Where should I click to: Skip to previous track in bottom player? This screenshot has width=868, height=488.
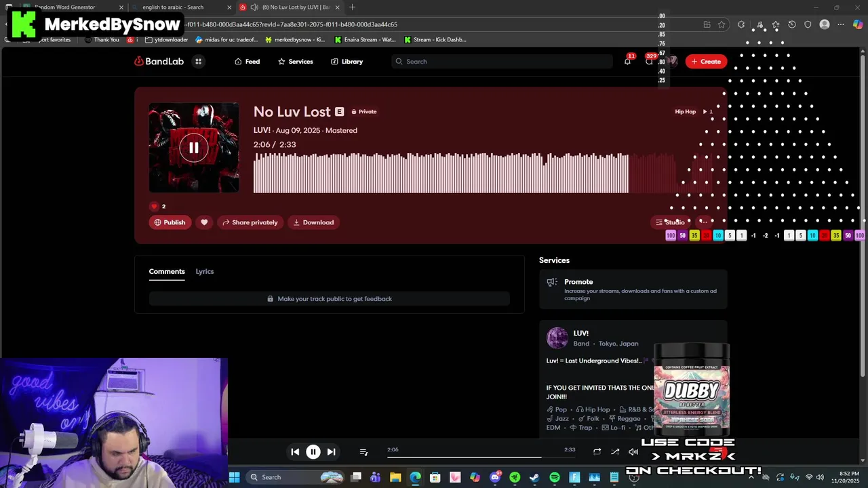click(x=295, y=451)
